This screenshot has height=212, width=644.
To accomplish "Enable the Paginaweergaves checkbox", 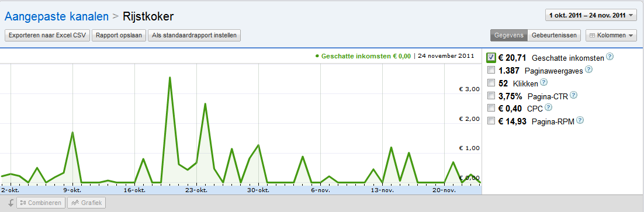I will point(491,70).
